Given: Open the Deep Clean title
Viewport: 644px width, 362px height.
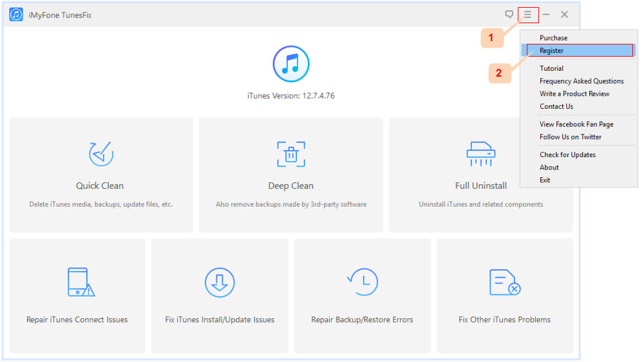Looking at the screenshot, I should point(291,186).
